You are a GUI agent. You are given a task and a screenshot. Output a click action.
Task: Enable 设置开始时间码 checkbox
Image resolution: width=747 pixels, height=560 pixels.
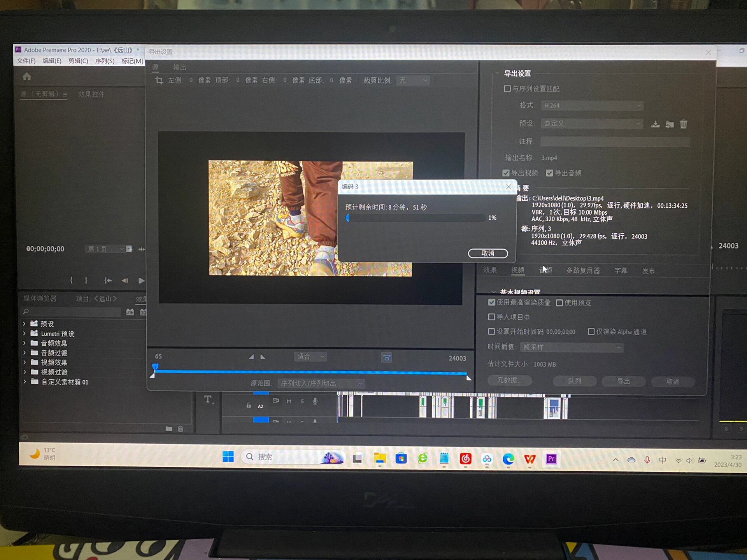click(x=491, y=331)
